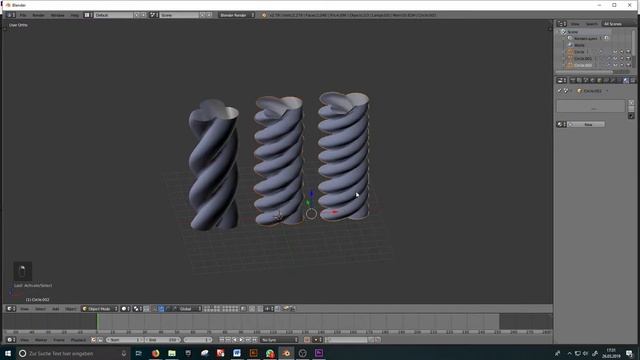Open the Render menu in info header

click(38, 15)
